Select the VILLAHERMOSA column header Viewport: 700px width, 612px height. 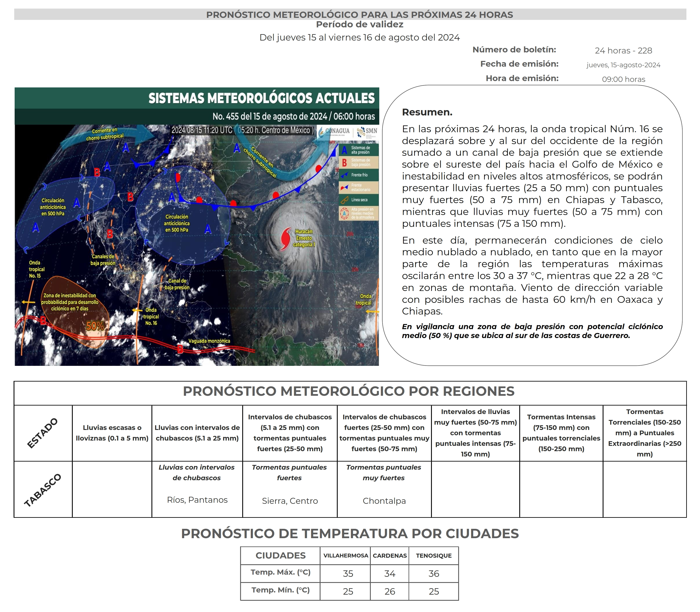pyautogui.click(x=345, y=556)
